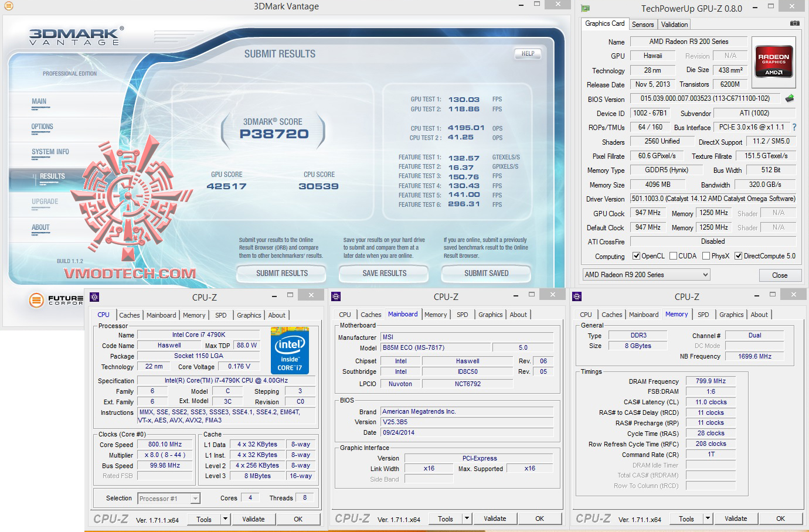This screenshot has height=532, width=809.
Task: Click the AMD Radeon Graphics logo
Action: coord(774,62)
